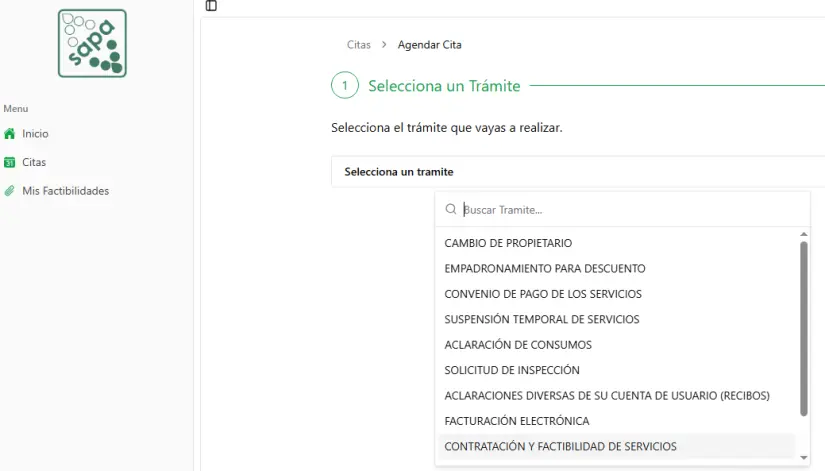The image size is (825, 471).
Task: Open the Selecciona un tramite dropdown
Action: (x=578, y=172)
